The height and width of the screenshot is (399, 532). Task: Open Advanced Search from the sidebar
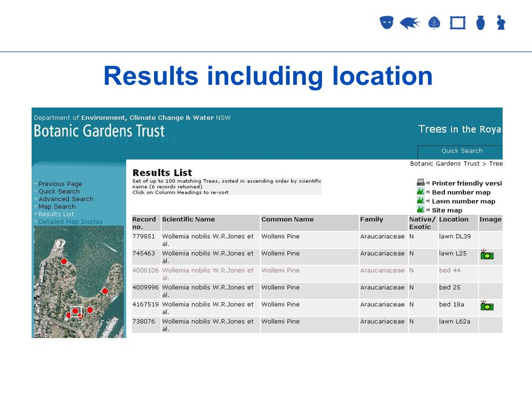pyautogui.click(x=66, y=199)
